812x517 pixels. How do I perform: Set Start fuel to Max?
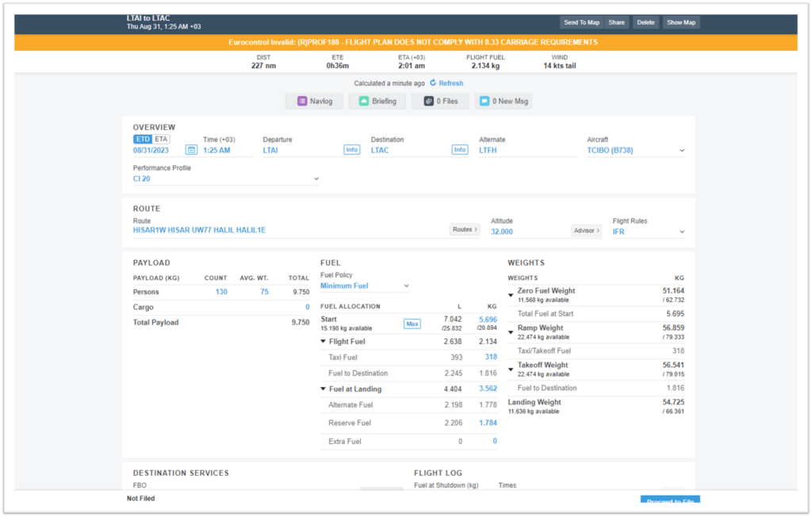coord(412,324)
